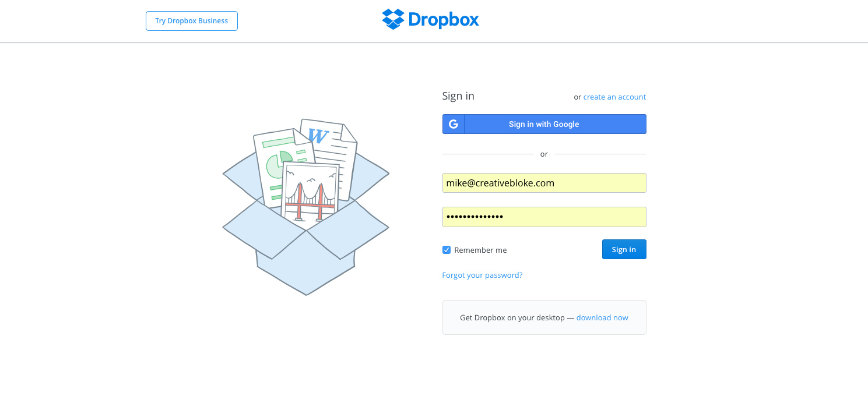Click the Sign in heading text
Image resolution: width=868 pixels, height=410 pixels.
(x=458, y=96)
